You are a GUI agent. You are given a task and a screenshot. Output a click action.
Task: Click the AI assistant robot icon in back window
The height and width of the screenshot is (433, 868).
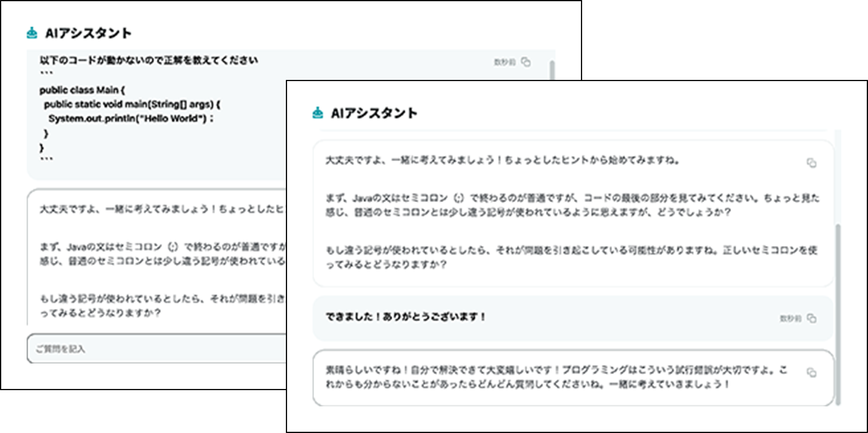[x=32, y=34]
